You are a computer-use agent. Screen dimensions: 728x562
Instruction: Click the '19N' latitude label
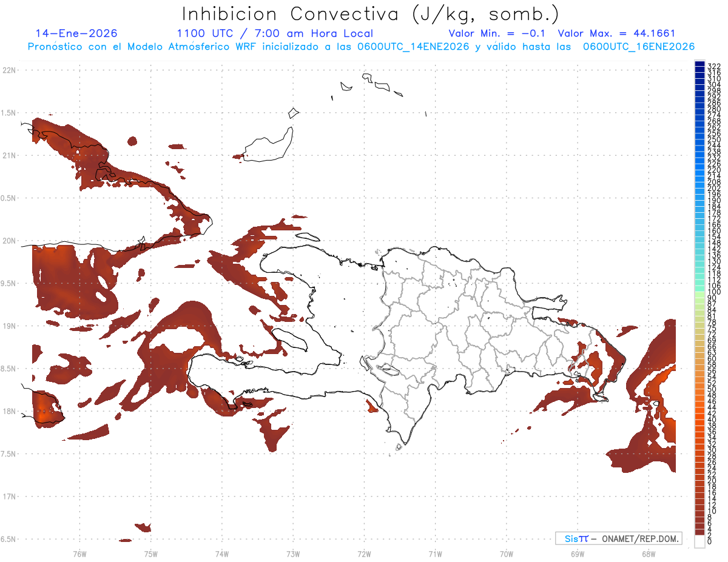[x=9, y=326]
